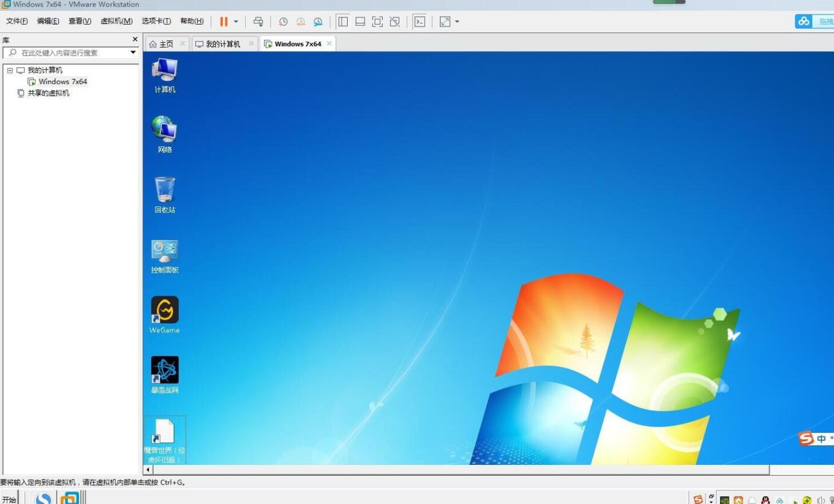
Task: Click the 魔兽世界 desktop shortcut
Action: point(165,440)
